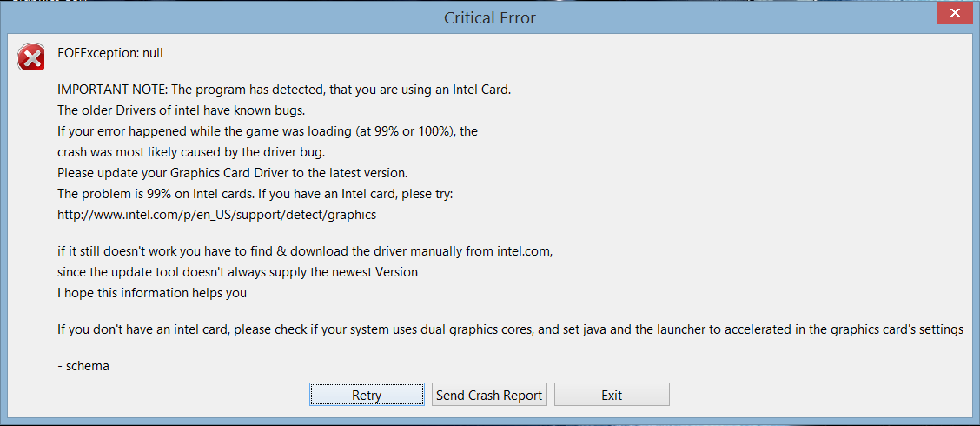This screenshot has height=426, width=980.
Task: Click the red error X icon
Action: (x=30, y=58)
